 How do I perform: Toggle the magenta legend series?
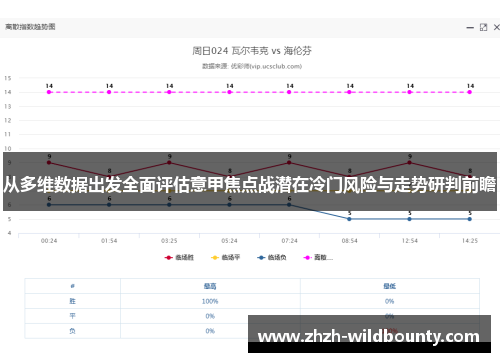[318, 257]
